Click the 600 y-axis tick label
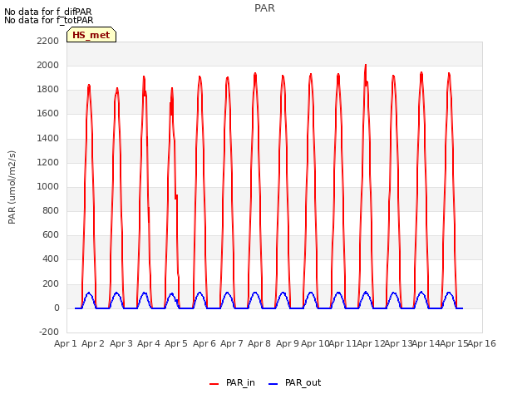The height and width of the screenshot is (399, 532). 51,234
